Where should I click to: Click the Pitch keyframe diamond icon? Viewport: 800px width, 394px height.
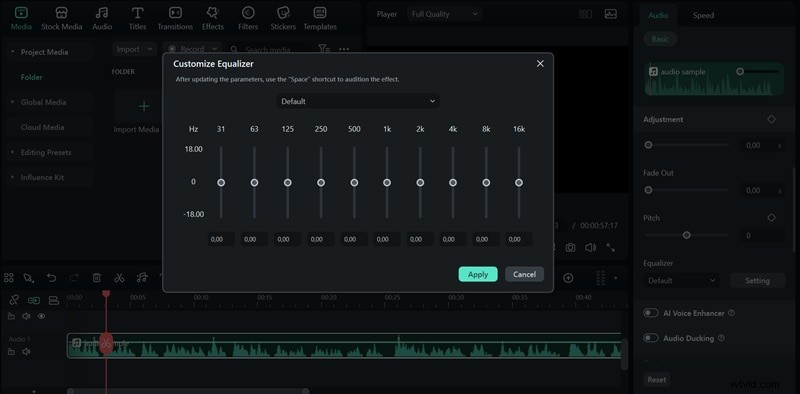pos(771,217)
